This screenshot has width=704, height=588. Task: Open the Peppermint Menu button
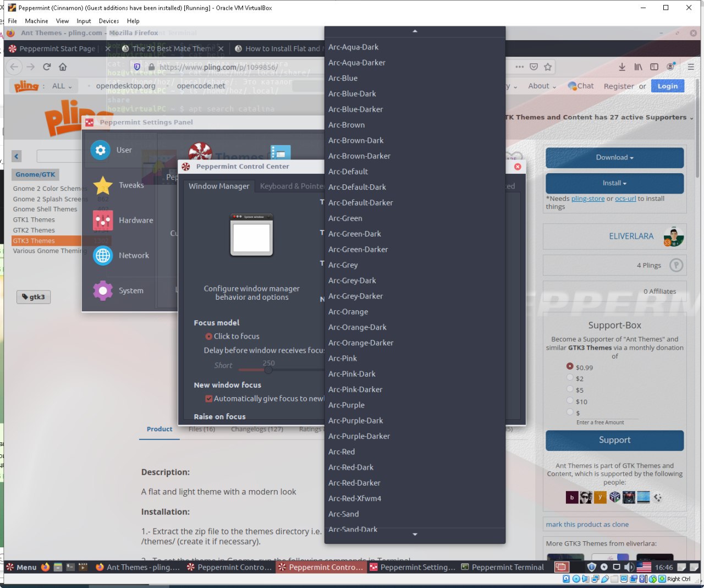tap(21, 567)
